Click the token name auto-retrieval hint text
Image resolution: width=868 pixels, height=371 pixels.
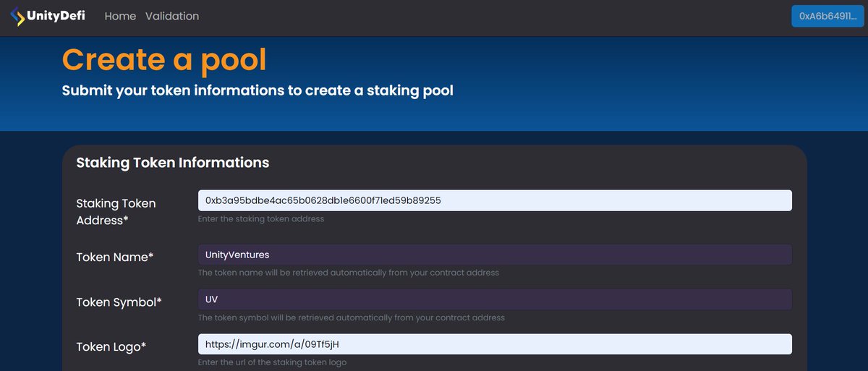coord(349,273)
